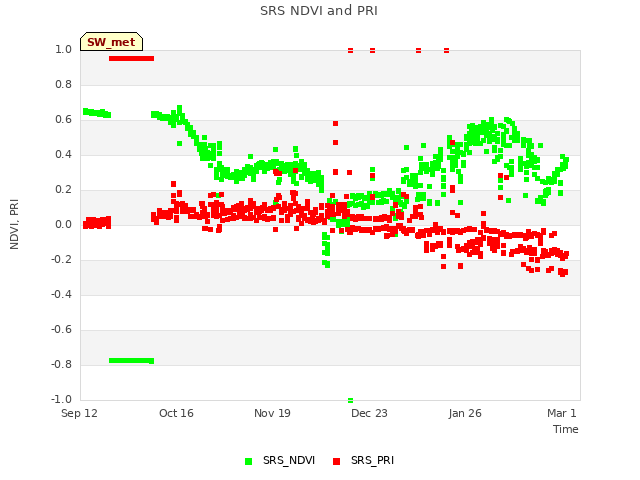This screenshot has height=480, width=640.
Task: Click the 0.0 y-axis tick label
Action: coord(63,224)
